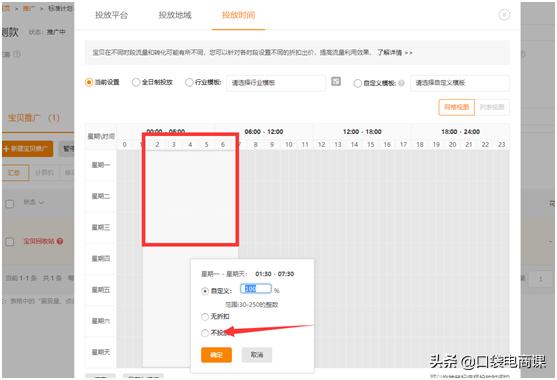557x380 pixels.
Task: Choose 不投放 radio in popup
Action: click(x=205, y=333)
